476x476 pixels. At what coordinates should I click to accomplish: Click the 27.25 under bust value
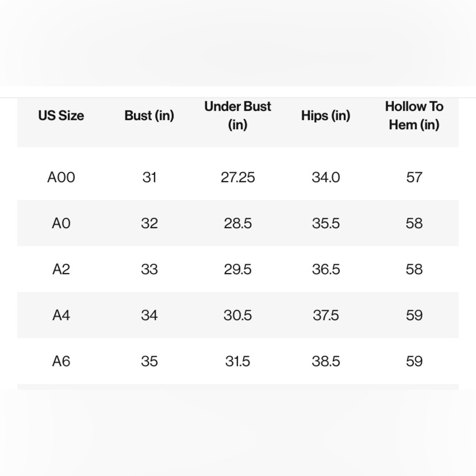(238, 178)
